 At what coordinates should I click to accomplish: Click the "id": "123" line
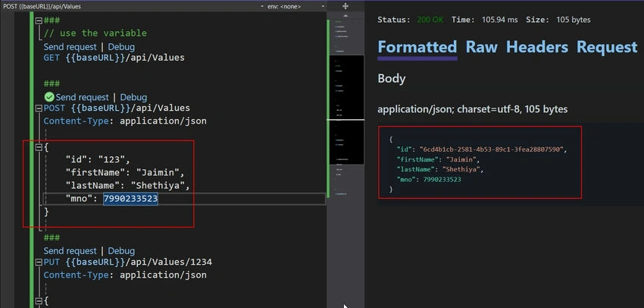click(98, 160)
